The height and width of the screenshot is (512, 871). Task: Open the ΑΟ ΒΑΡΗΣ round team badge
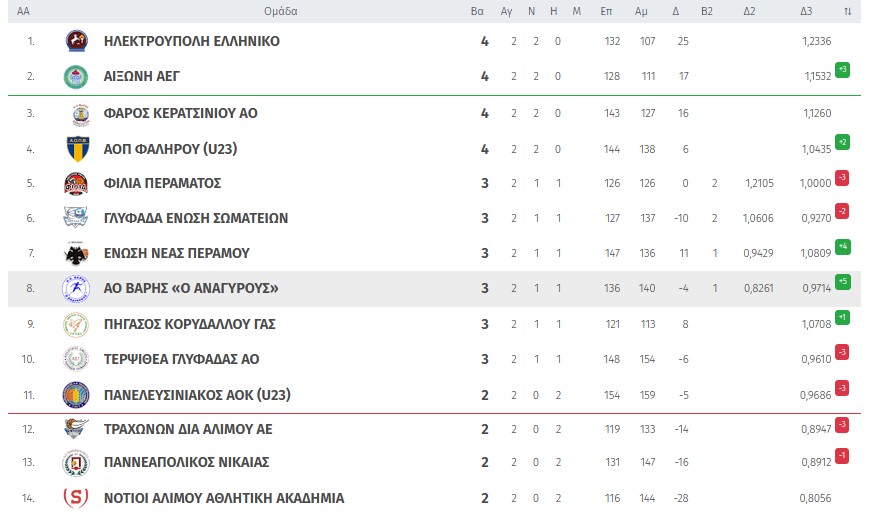point(76,288)
